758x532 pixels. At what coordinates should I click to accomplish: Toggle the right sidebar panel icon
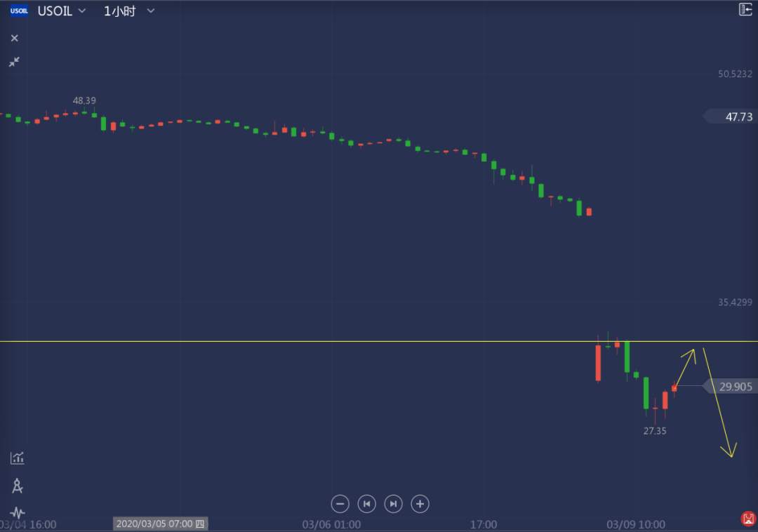(745, 9)
